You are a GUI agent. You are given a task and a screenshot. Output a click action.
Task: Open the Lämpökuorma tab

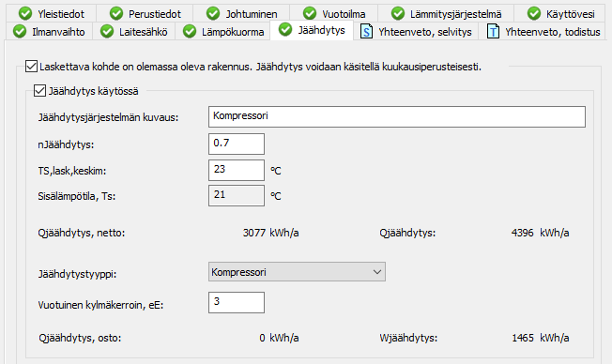point(223,31)
